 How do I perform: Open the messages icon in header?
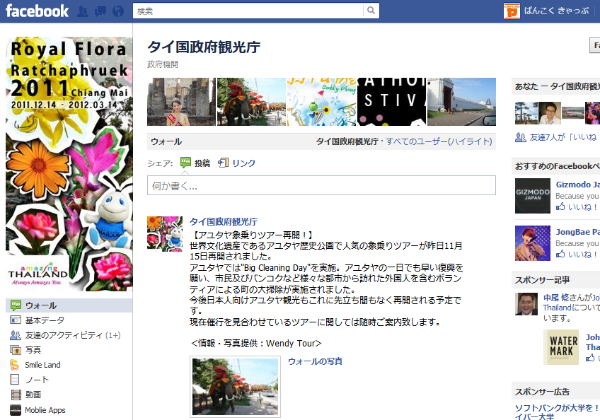tap(100, 11)
